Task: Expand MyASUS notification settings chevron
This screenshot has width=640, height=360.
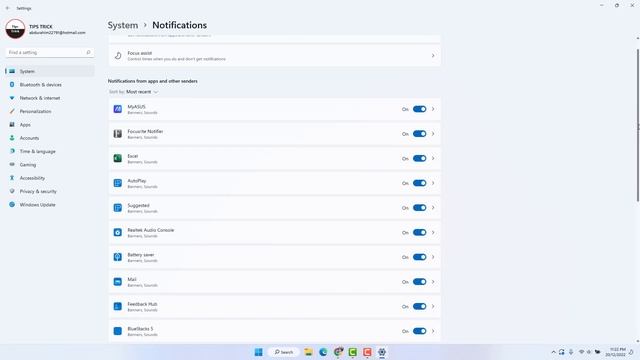Action: 433,109
